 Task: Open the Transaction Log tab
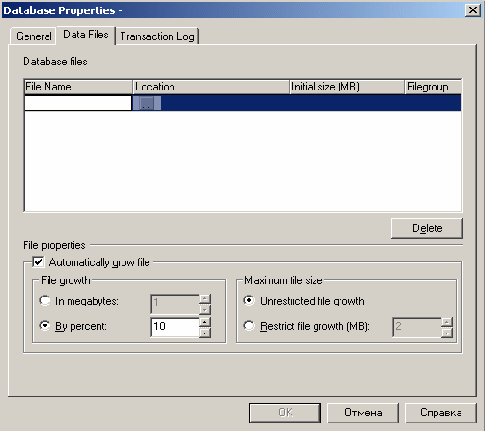tap(157, 36)
